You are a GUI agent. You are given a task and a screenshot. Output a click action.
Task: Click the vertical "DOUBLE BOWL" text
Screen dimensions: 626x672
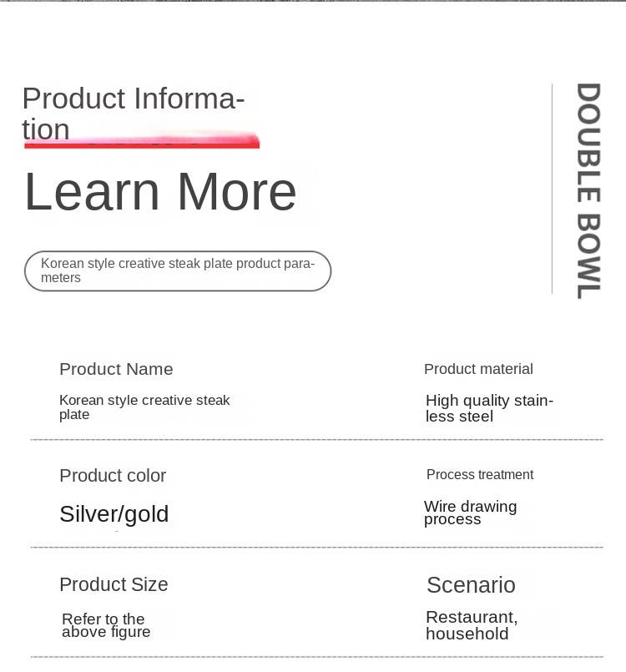(588, 190)
